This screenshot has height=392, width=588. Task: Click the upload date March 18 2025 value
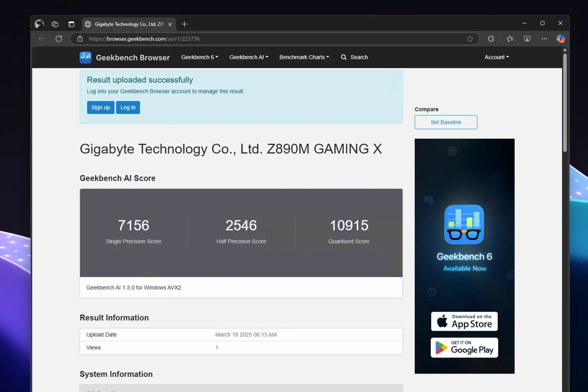tap(246, 335)
